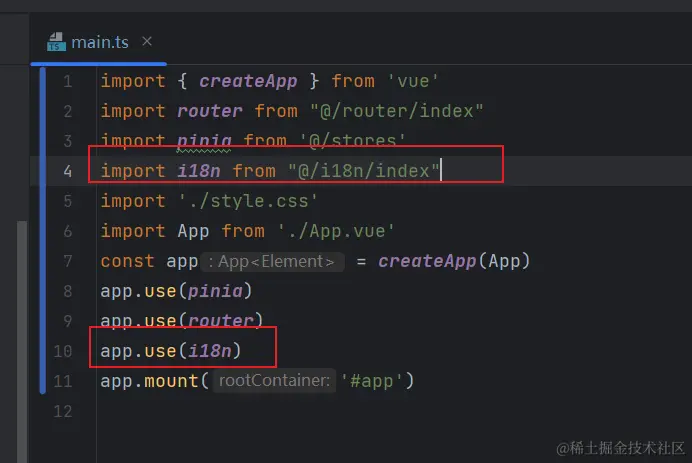Click the '#app' string on line 11

372,381
